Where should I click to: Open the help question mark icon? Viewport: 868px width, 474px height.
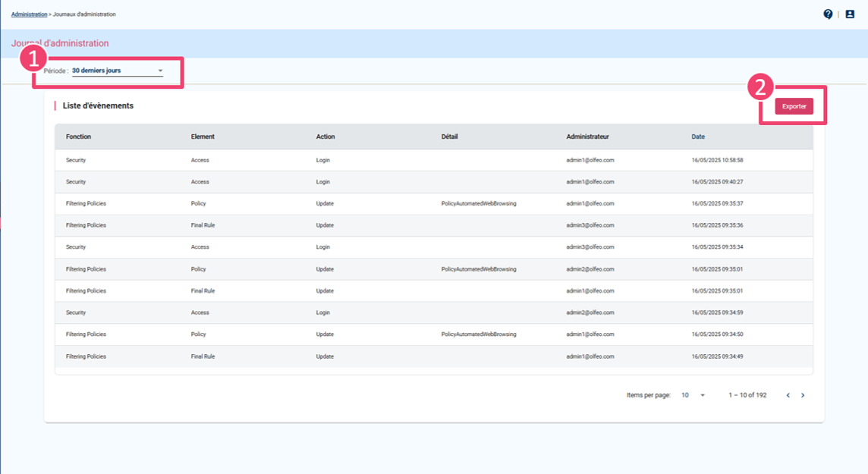click(x=828, y=14)
